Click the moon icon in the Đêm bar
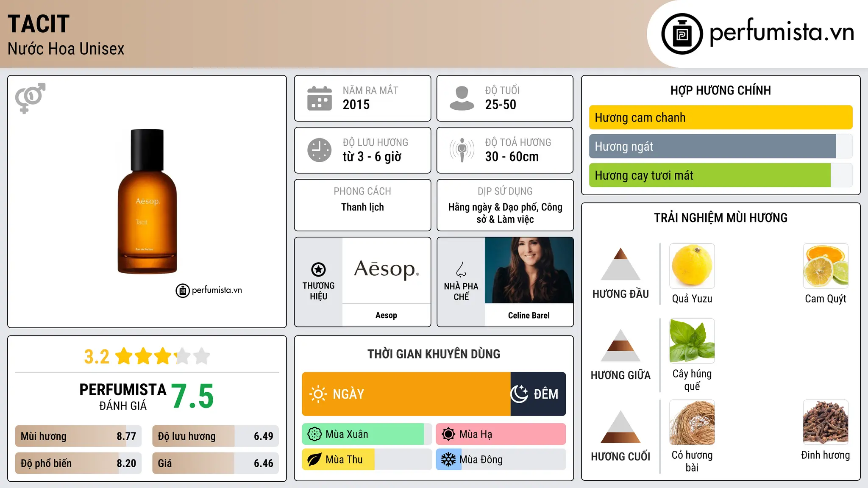 click(519, 394)
